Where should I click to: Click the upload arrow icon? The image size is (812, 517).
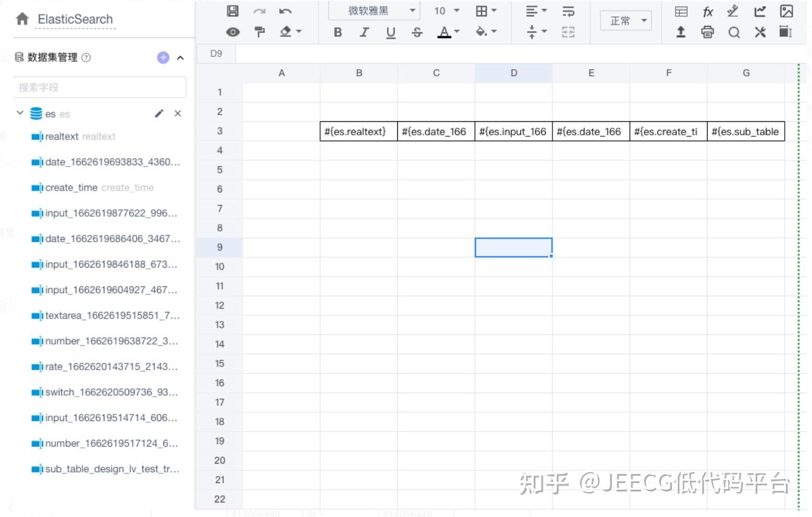[681, 32]
